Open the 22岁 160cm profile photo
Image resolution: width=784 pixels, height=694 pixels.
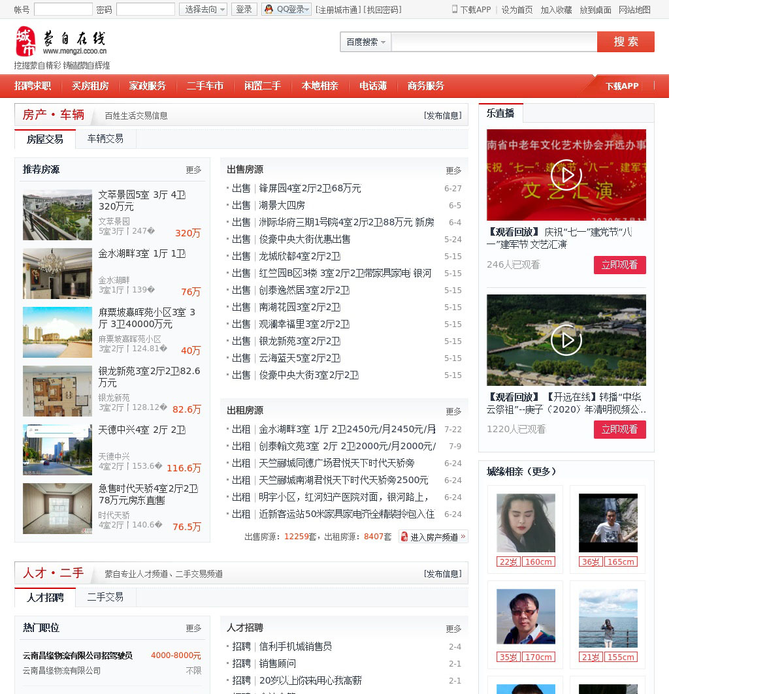coord(526,523)
